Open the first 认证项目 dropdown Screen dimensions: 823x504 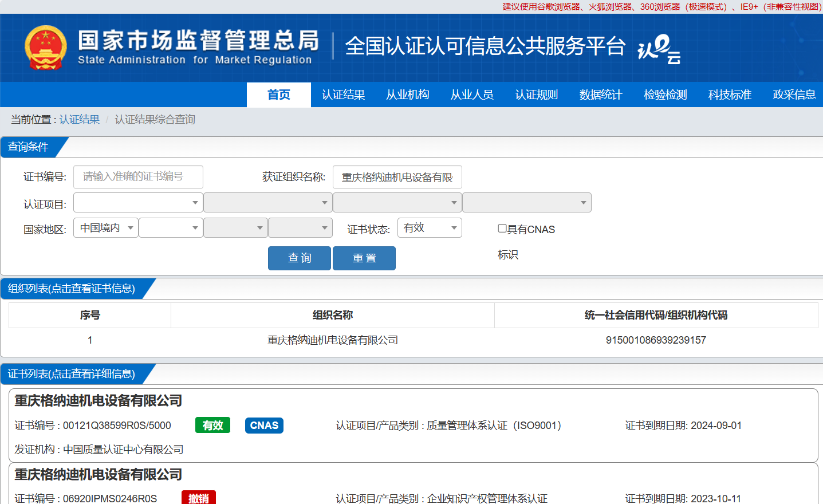[138, 203]
